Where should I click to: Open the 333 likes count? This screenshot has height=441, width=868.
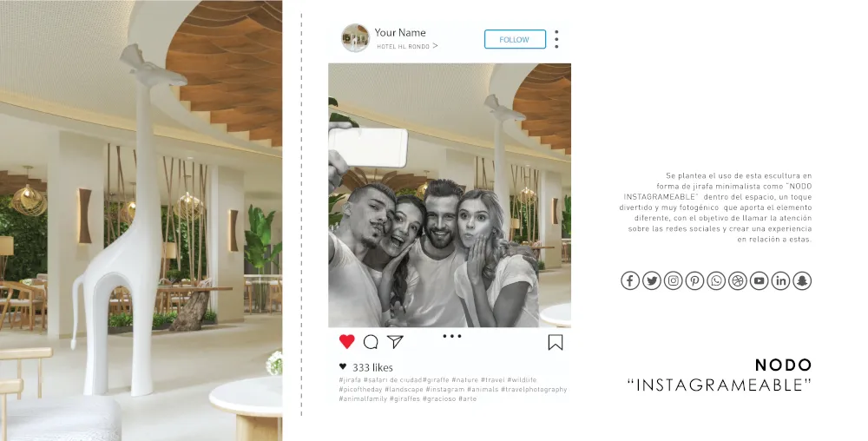372,367
